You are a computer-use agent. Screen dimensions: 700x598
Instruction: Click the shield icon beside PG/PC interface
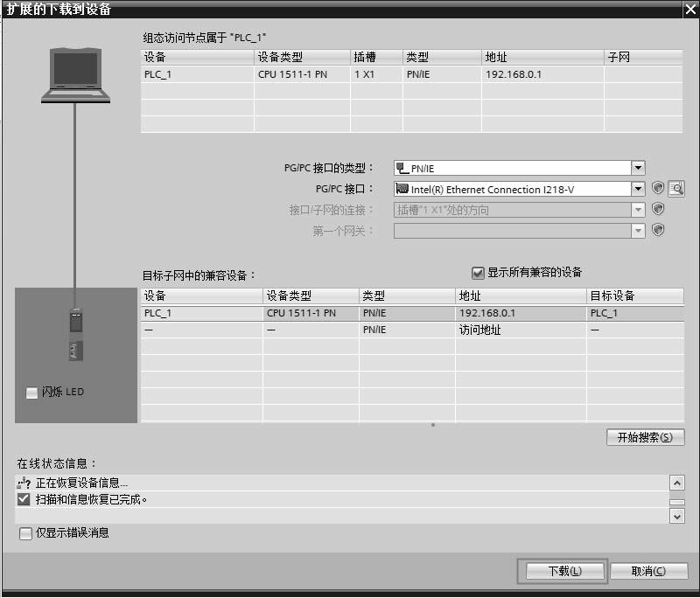(658, 188)
